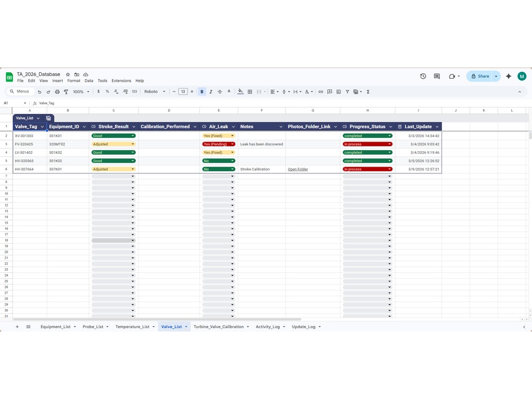
Task: Open the Share options arrow
Action: pos(496,76)
